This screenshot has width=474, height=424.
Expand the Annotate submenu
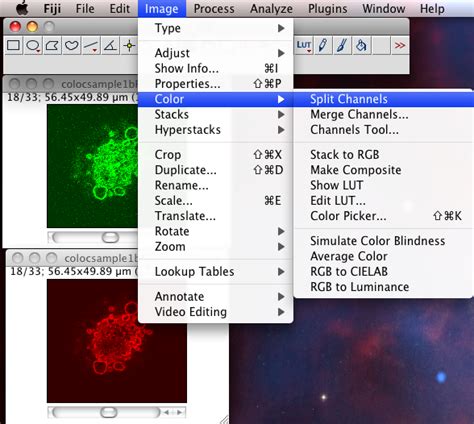click(x=216, y=296)
